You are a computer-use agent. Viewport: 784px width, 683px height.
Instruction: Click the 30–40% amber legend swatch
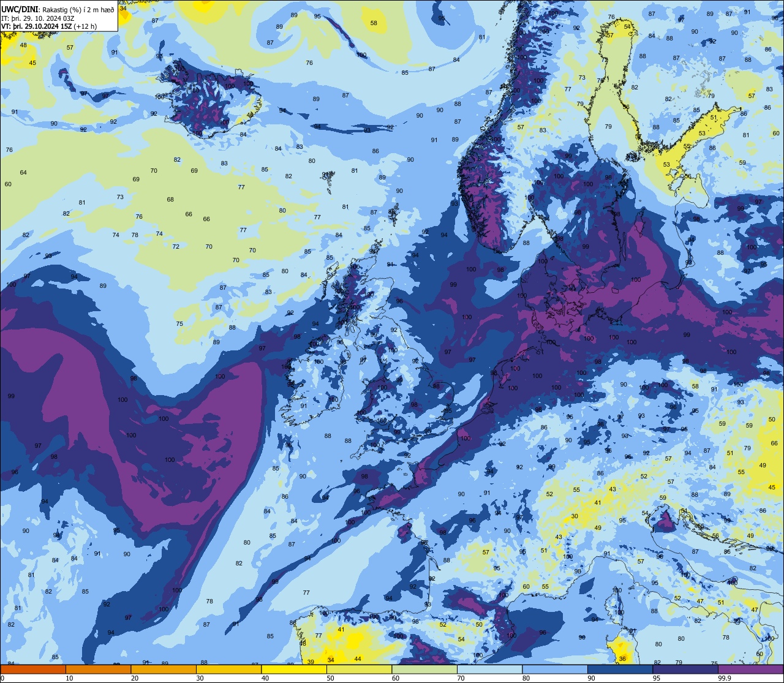click(228, 669)
